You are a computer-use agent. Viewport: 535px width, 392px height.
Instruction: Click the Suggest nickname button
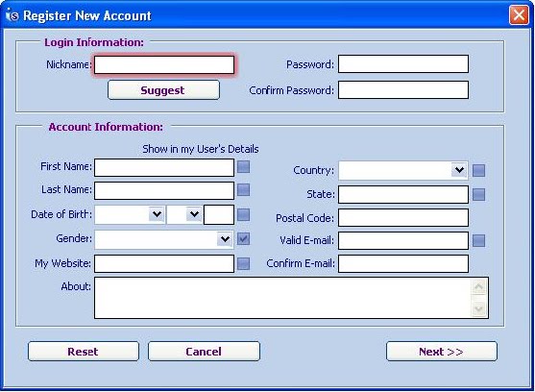coord(163,90)
